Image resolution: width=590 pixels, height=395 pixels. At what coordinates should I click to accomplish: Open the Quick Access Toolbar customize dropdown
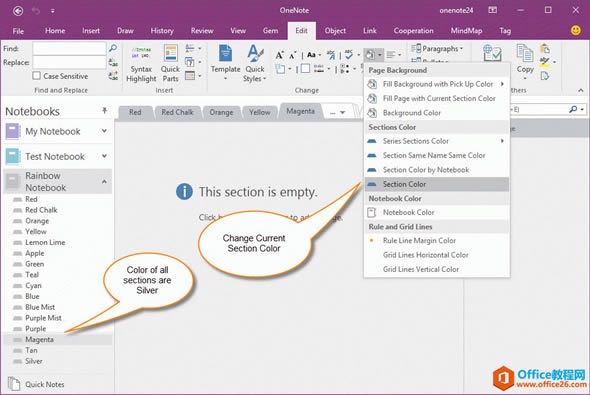53,11
